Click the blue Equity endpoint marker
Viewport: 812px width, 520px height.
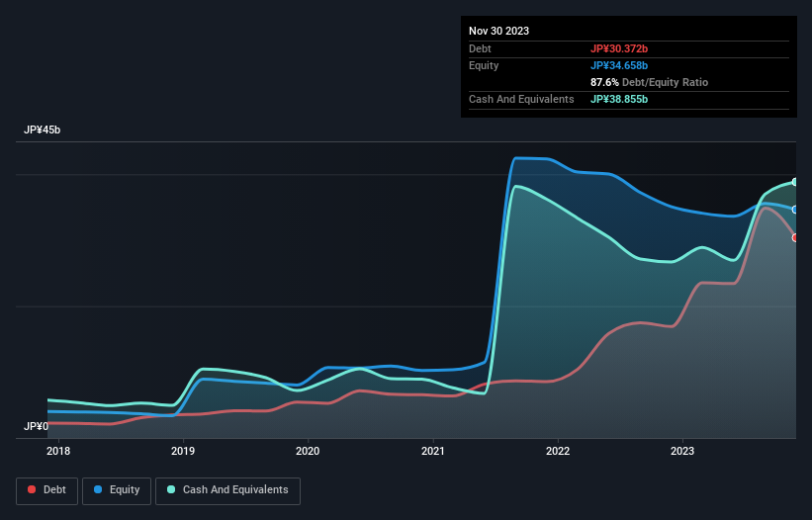(795, 210)
